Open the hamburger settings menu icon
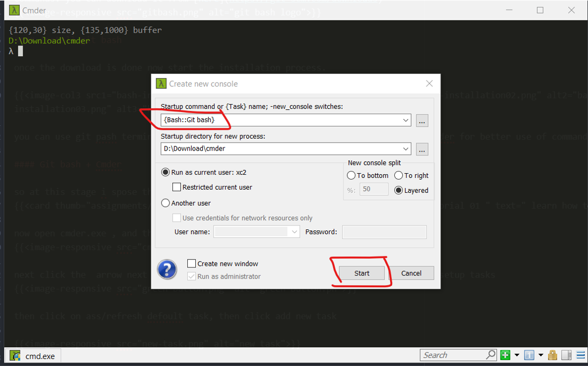Image resolution: width=588 pixels, height=366 pixels. (x=580, y=355)
